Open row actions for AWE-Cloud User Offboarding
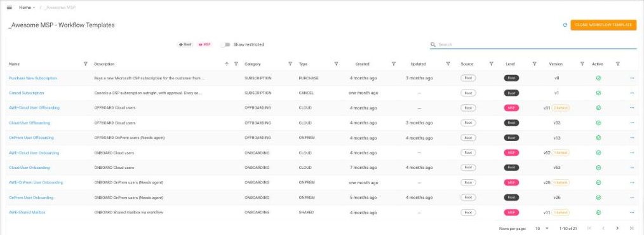Viewport: 644px width, 235px height. 632,108
